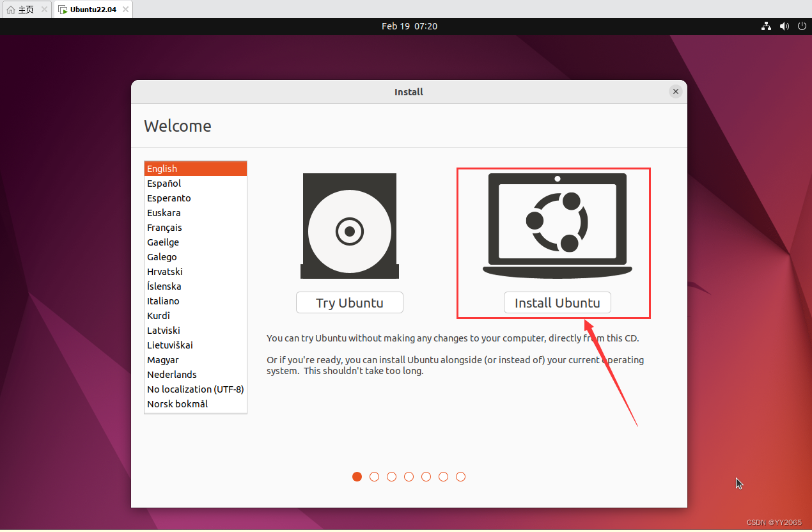This screenshot has width=812, height=532.
Task: Choose Esperanto language
Action: click(196, 198)
